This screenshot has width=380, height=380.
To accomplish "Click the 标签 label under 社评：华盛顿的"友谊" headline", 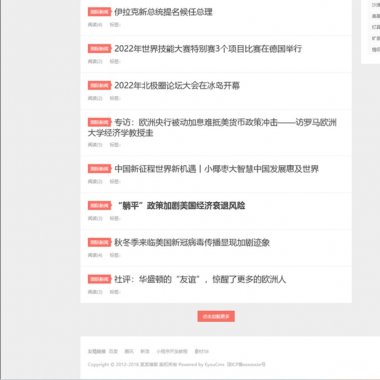I will 115,292.
